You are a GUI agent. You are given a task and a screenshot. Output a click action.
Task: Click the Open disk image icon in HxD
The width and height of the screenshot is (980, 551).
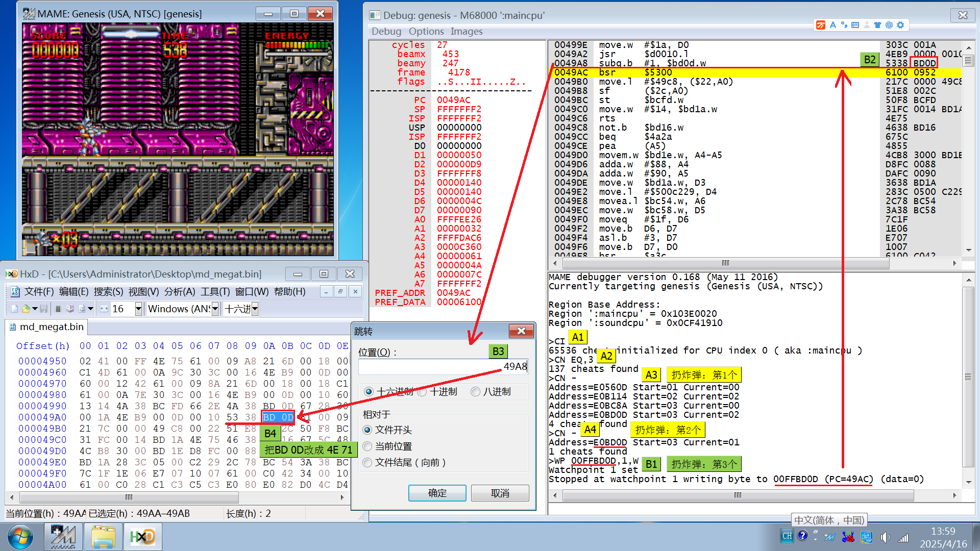(82, 309)
